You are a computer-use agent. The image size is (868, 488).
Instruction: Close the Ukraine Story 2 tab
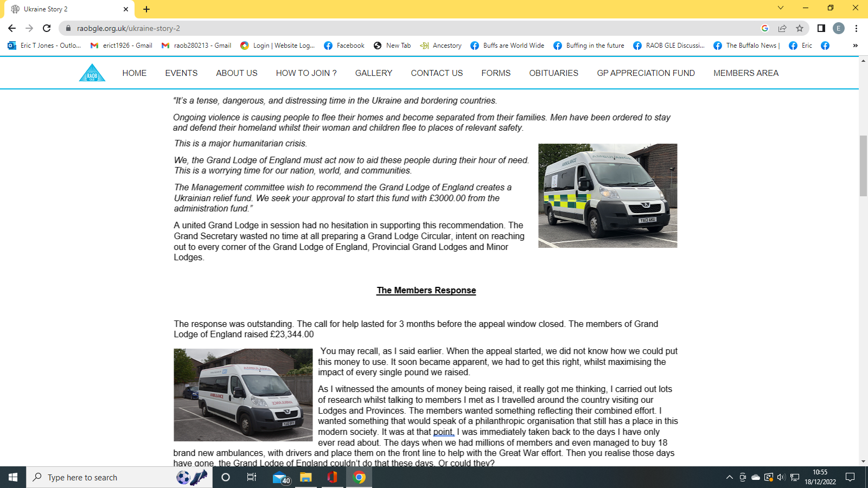(126, 9)
